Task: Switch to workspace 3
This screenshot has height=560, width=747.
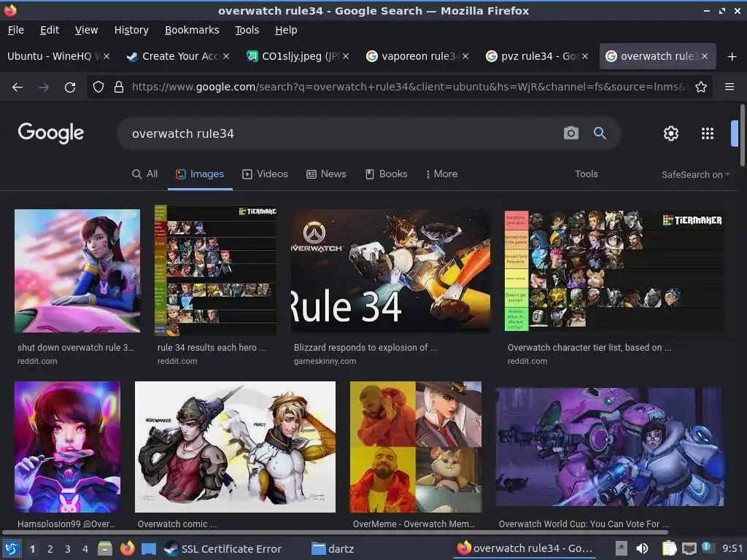Action: point(68,549)
